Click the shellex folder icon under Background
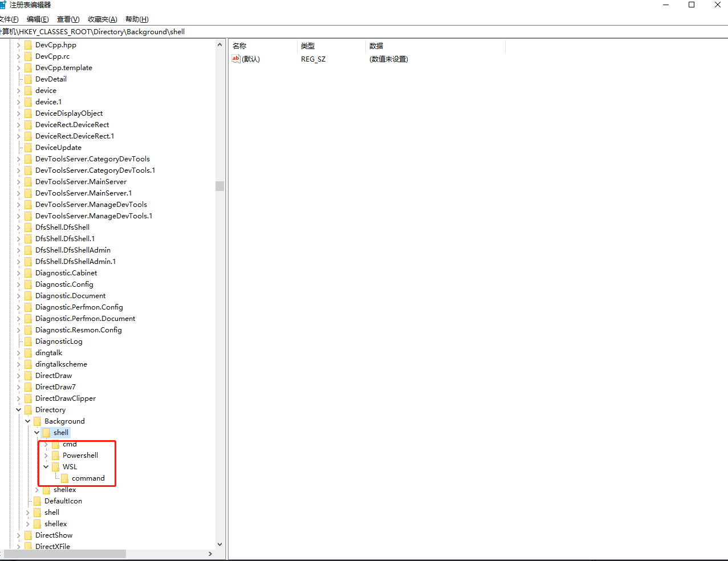 [x=46, y=490]
